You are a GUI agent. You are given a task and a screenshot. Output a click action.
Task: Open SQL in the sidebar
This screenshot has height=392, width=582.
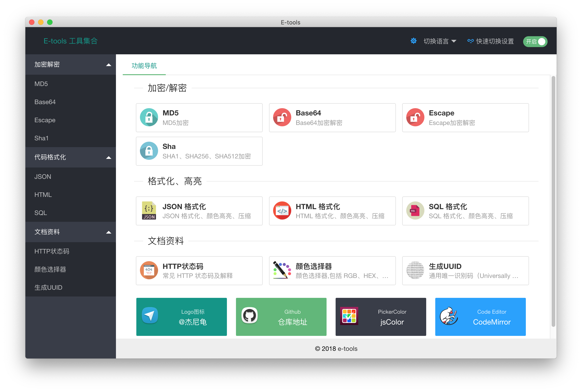(x=70, y=213)
